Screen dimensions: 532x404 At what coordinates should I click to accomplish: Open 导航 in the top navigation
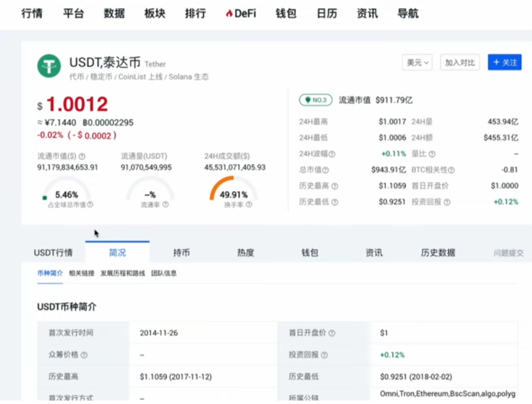tap(408, 14)
